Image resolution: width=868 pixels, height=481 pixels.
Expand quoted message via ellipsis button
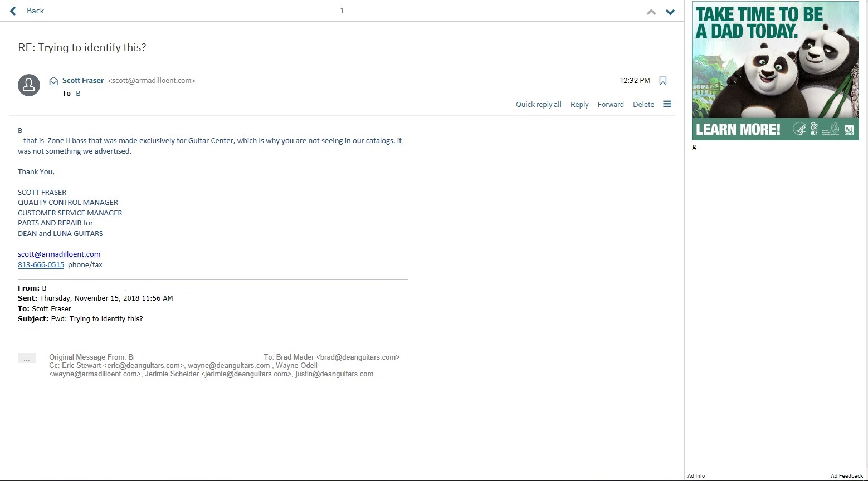pyautogui.click(x=27, y=358)
